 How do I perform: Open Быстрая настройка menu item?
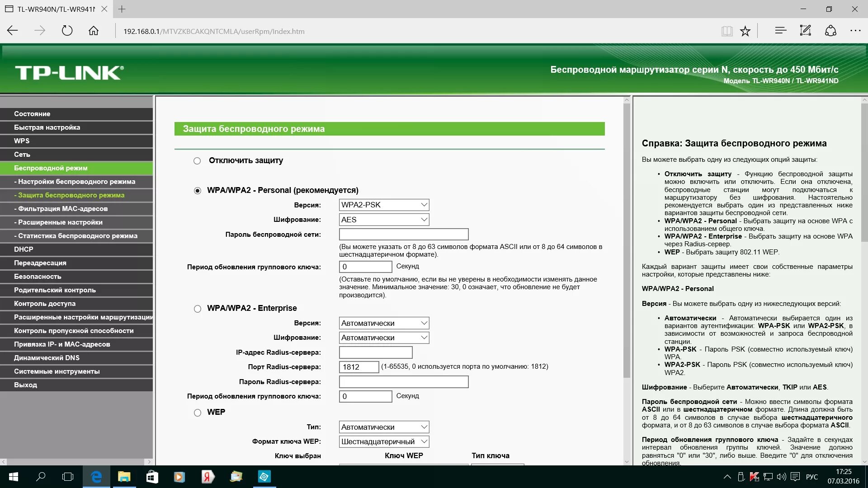76,127
